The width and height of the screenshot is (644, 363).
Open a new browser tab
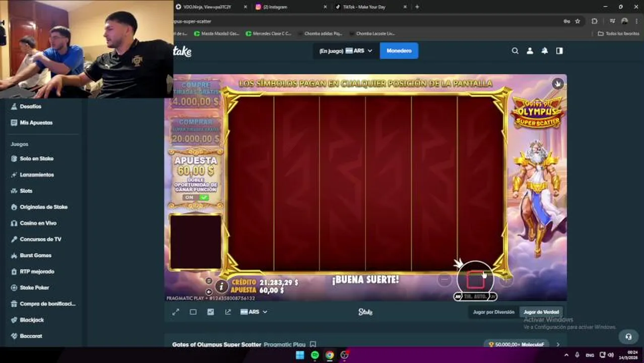point(417,7)
